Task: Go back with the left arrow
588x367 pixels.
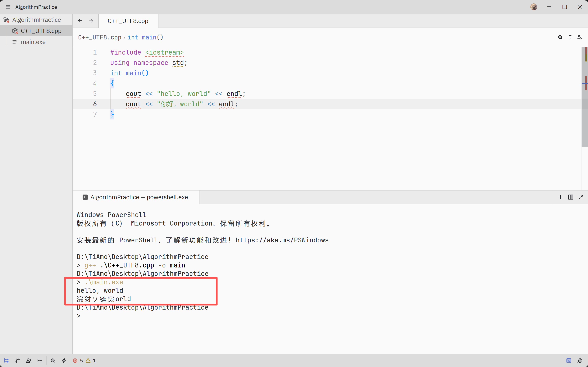Action: click(80, 21)
